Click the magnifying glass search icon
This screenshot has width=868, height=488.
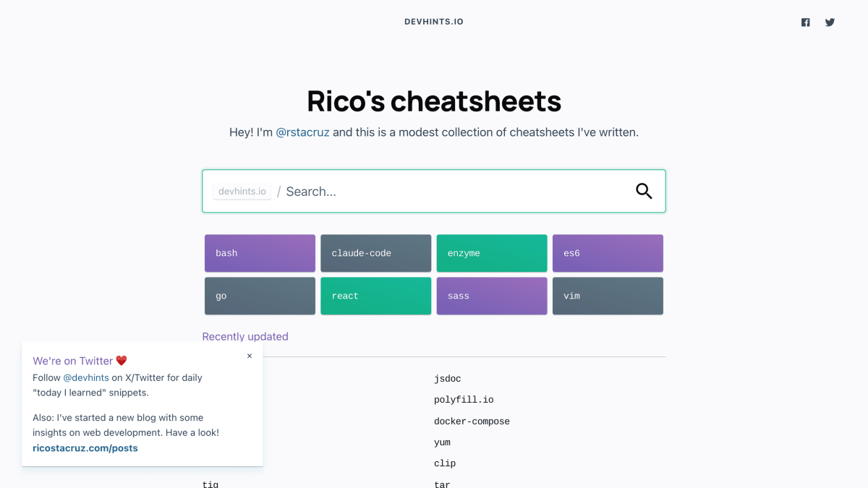(644, 191)
